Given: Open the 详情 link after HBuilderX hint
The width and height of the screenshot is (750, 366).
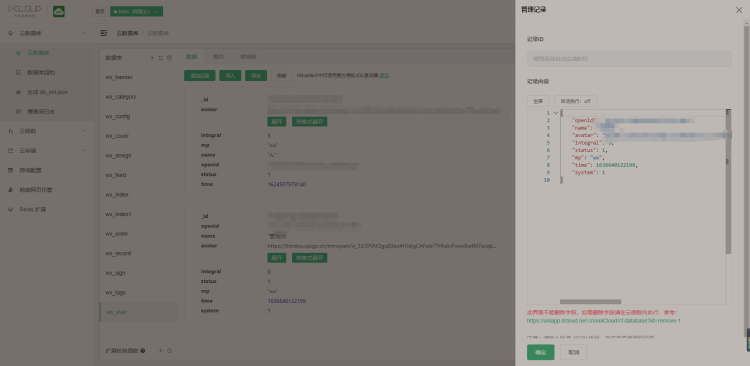Looking at the screenshot, I should [384, 76].
